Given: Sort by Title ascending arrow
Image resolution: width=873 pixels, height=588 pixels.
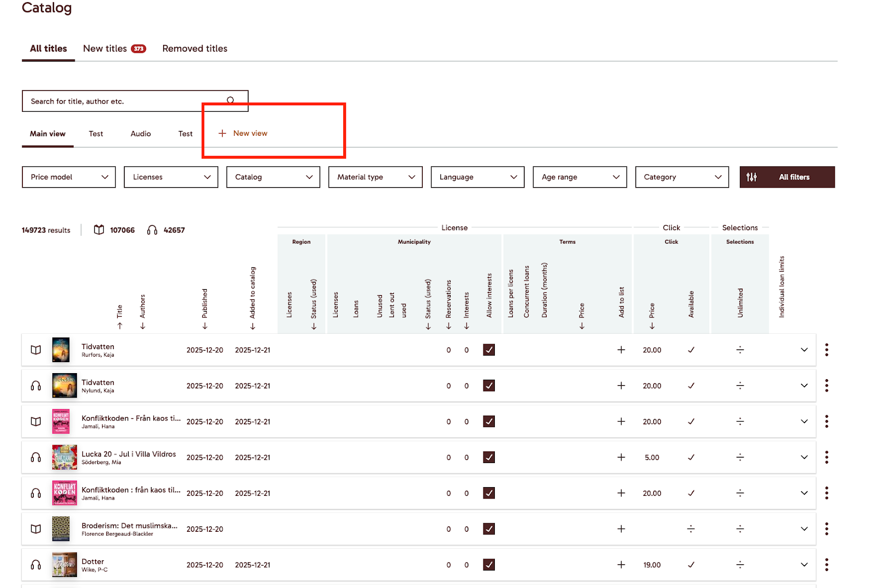Looking at the screenshot, I should pyautogui.click(x=119, y=326).
